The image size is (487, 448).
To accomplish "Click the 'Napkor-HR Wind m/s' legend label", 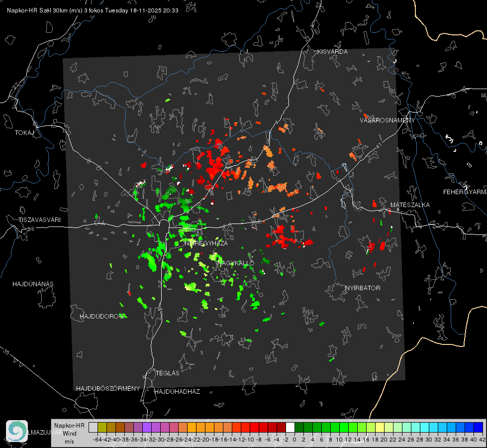I will [x=69, y=433].
